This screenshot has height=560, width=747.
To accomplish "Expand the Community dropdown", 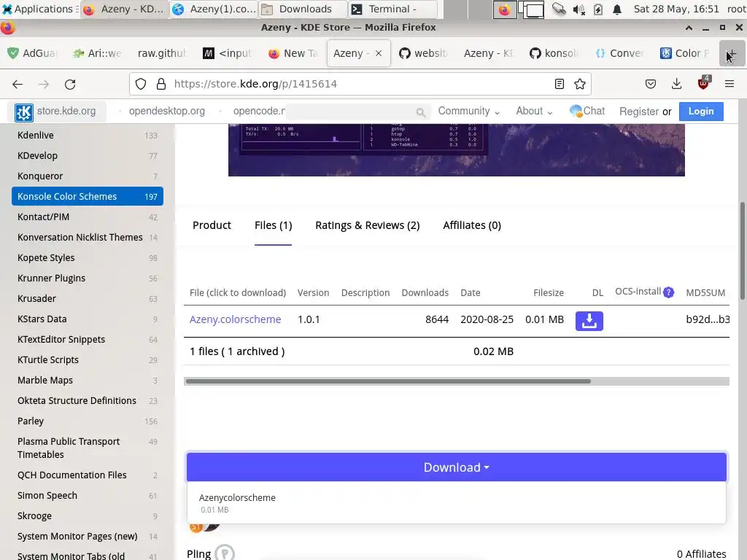I will (x=469, y=111).
